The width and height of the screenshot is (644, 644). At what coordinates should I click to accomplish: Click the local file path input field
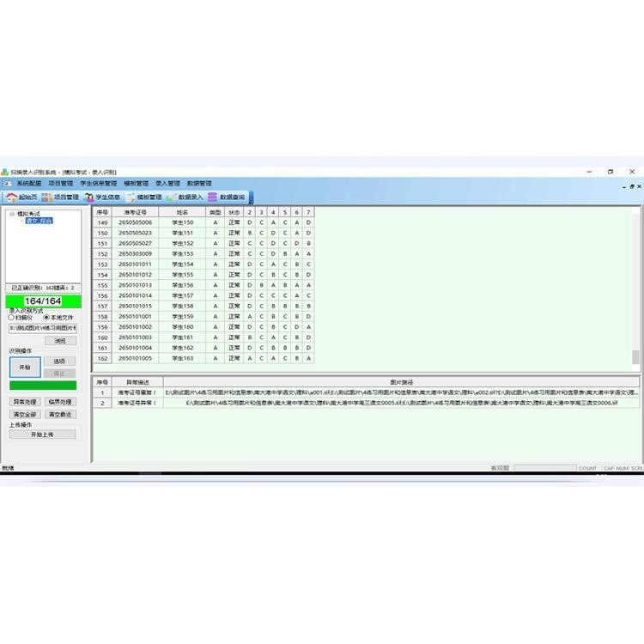(x=43, y=328)
